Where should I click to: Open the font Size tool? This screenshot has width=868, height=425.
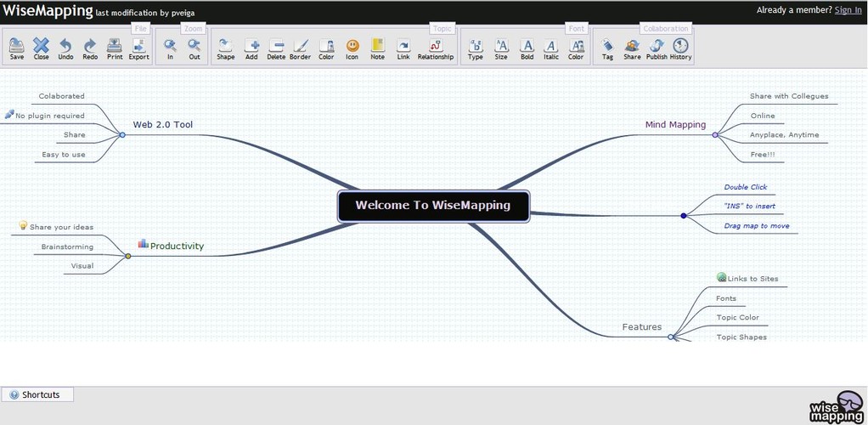pos(501,48)
